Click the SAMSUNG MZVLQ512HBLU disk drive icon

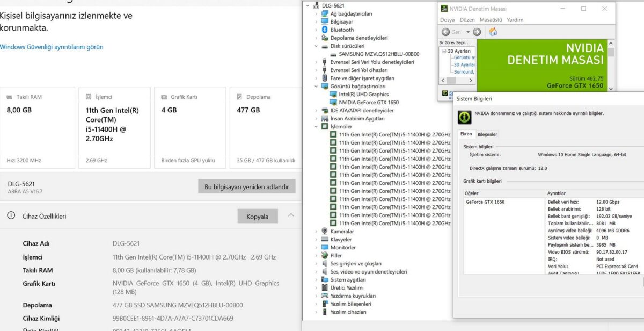click(333, 54)
